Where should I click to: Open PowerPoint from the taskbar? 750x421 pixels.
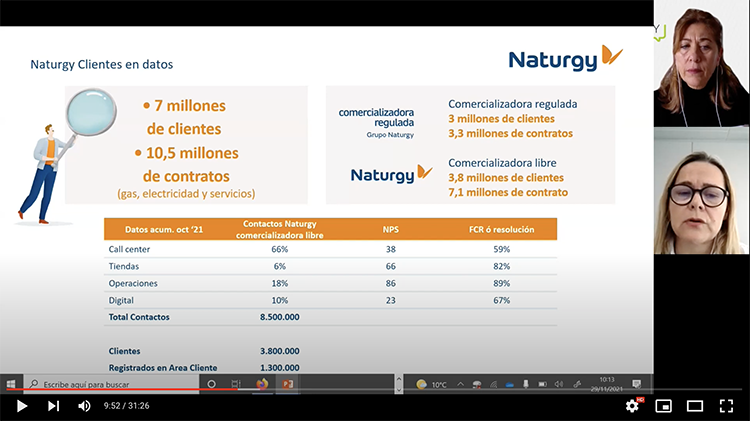click(x=287, y=384)
